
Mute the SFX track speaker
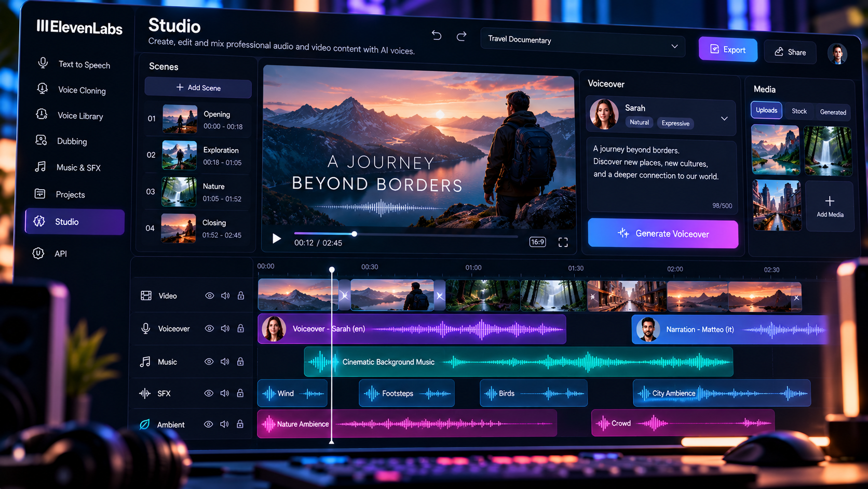pos(225,393)
